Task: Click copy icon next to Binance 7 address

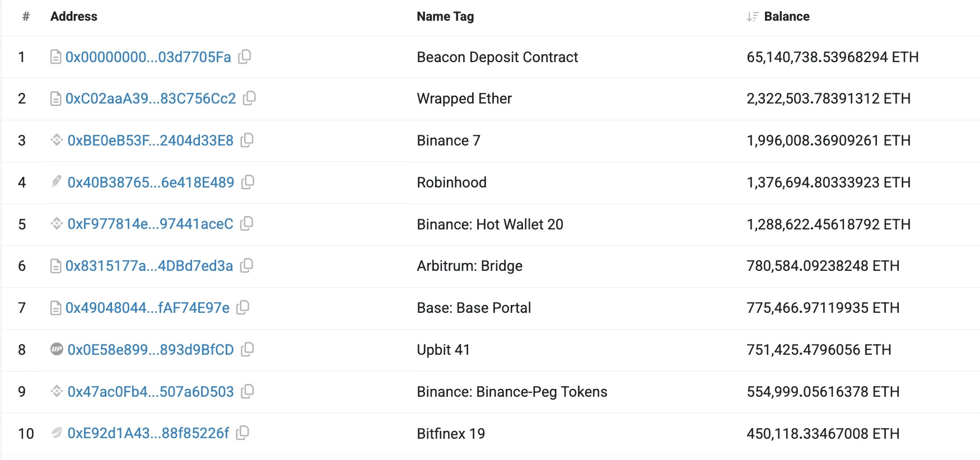Action: (247, 140)
